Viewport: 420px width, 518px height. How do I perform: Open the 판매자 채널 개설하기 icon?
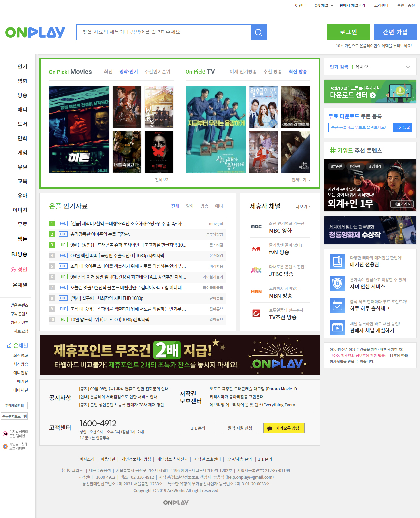click(x=337, y=327)
